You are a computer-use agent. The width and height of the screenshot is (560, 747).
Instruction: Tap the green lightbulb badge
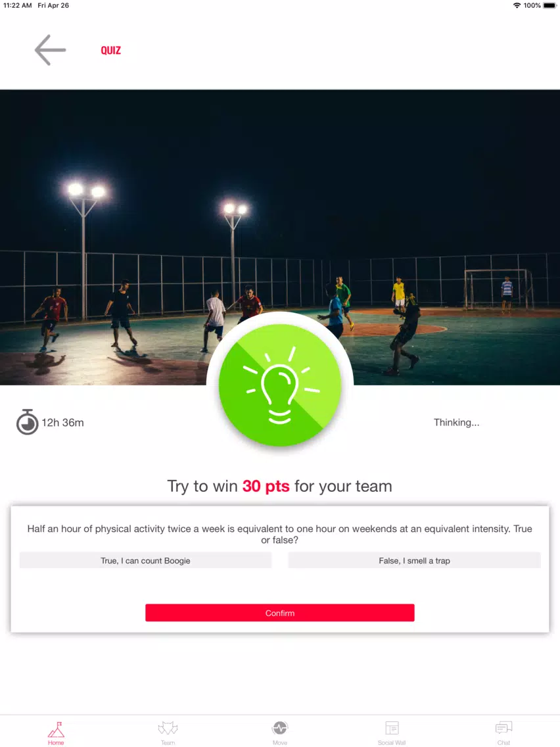click(280, 385)
